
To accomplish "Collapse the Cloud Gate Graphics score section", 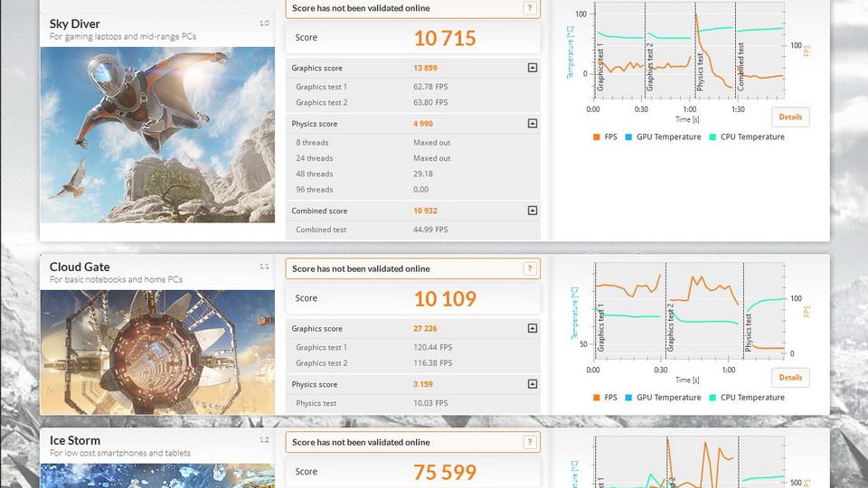I will coord(533,328).
